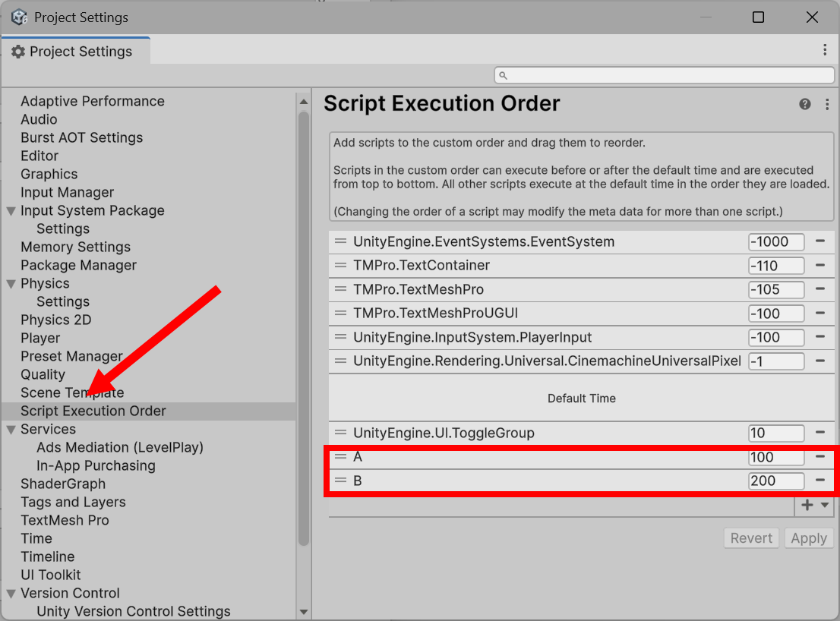Edit the TextContainer order value -110
The height and width of the screenshot is (621, 840).
click(776, 266)
